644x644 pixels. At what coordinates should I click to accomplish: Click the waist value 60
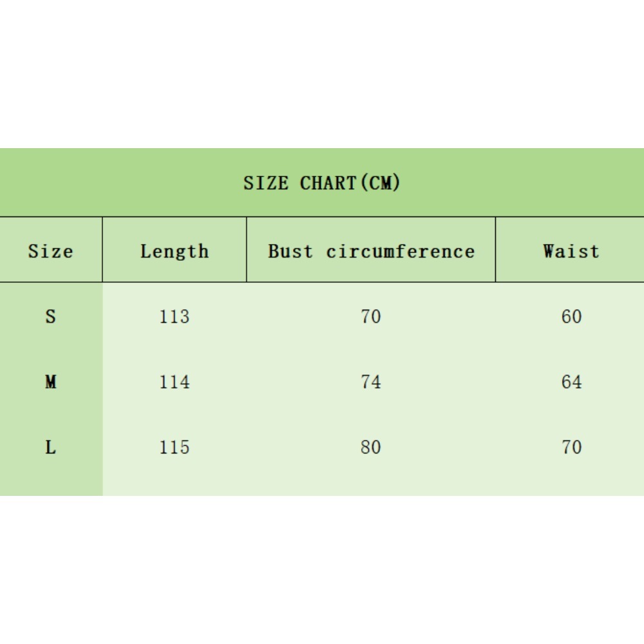pyautogui.click(x=571, y=317)
